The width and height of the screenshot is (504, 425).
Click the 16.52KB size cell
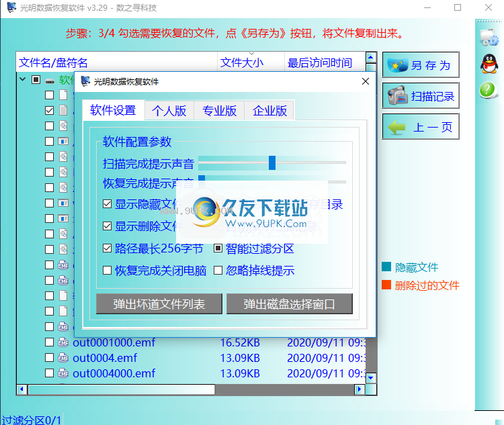(x=240, y=342)
